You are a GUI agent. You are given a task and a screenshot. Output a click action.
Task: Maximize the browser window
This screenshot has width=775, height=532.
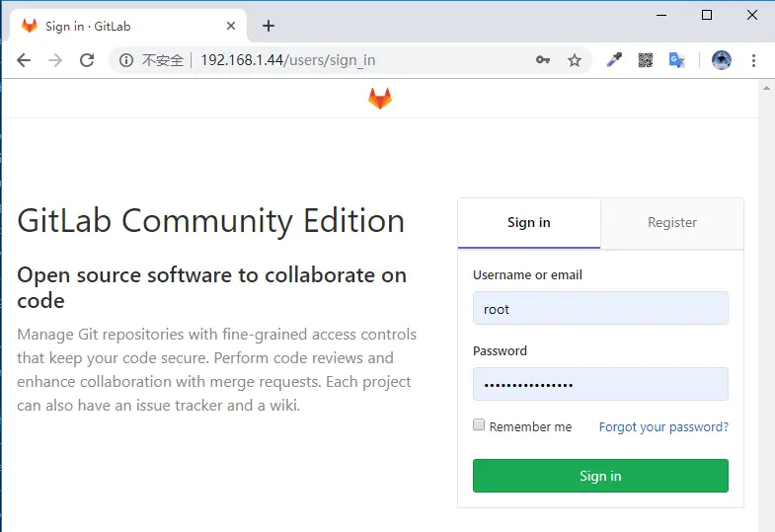tap(707, 16)
